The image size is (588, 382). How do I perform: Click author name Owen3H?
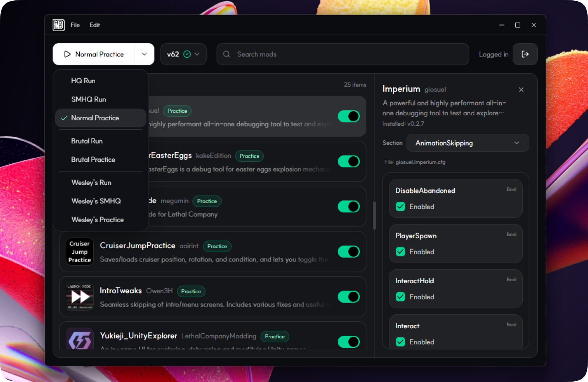pos(159,291)
